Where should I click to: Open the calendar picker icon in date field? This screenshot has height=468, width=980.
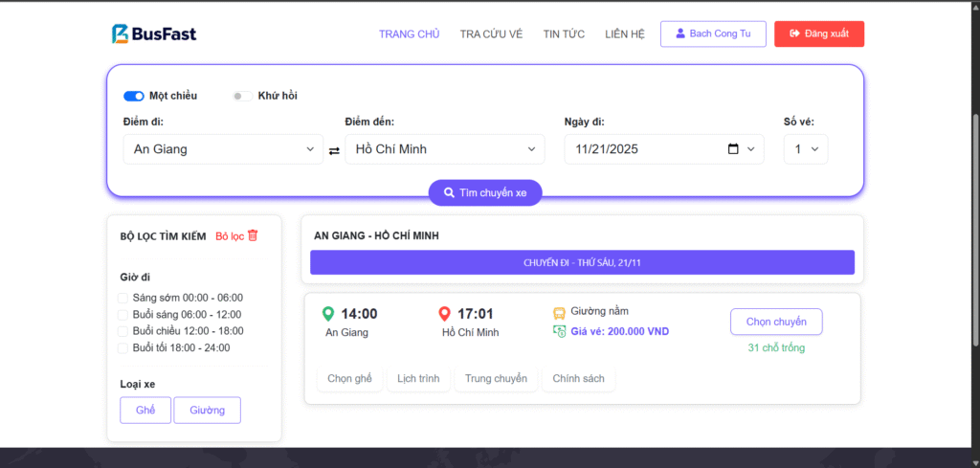point(733,149)
